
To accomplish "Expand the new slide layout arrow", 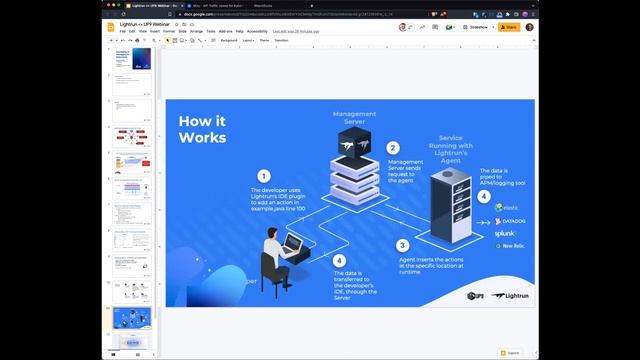I will (x=116, y=40).
